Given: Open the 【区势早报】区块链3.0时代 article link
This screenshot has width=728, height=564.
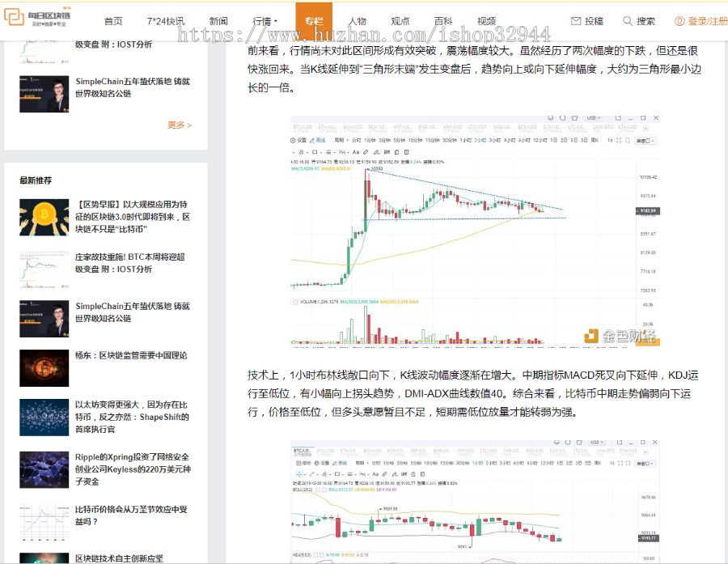Looking at the screenshot, I should click(133, 217).
